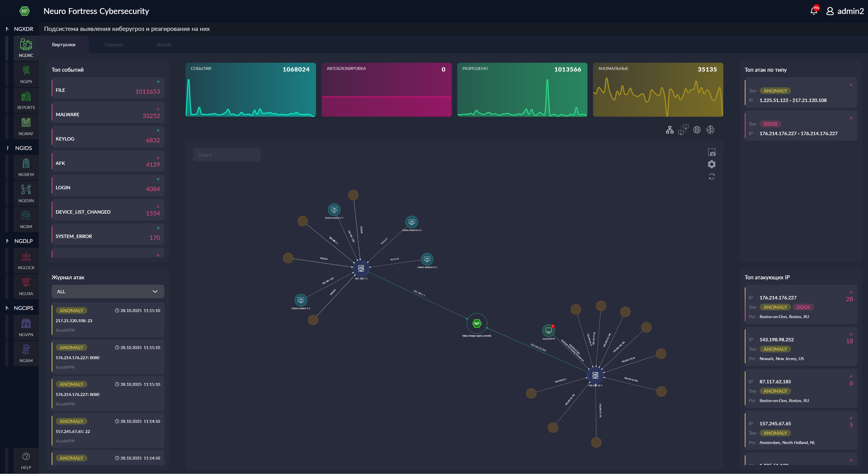This screenshot has height=474, width=868.
Task: Open the ALL attack journal dropdown
Action: 108,291
